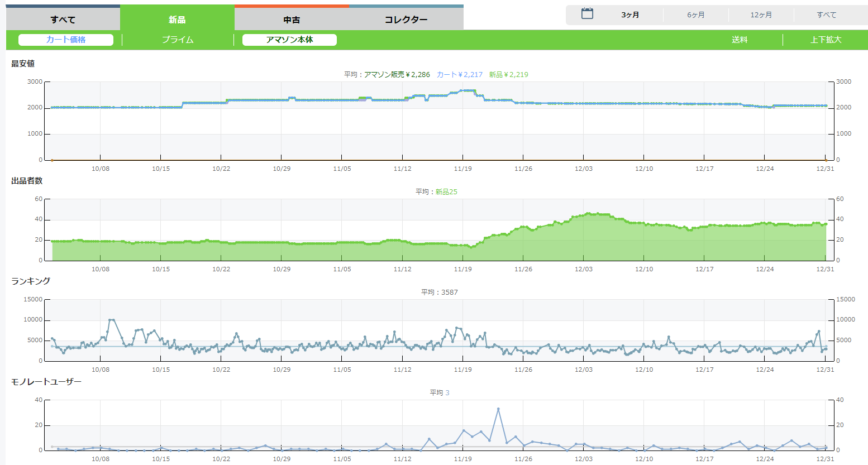Click the 新品25 label above 出品者数 chart
The image size is (868, 465).
click(x=446, y=191)
